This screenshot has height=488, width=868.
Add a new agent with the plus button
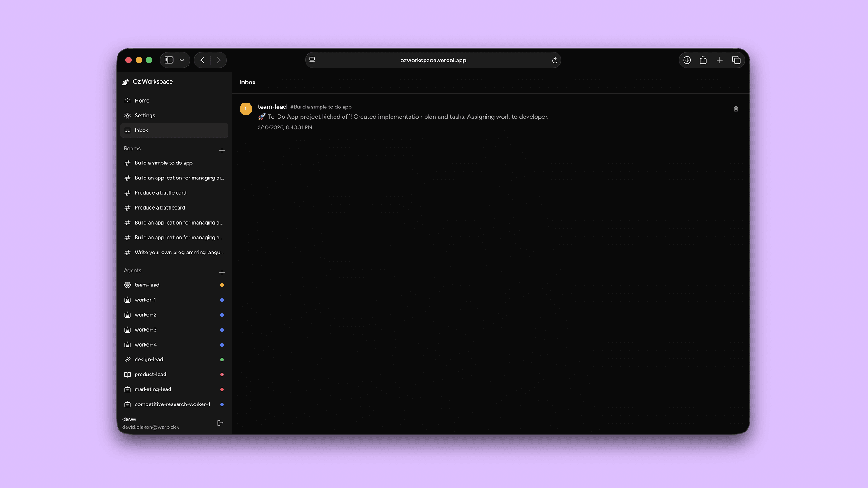pos(222,273)
